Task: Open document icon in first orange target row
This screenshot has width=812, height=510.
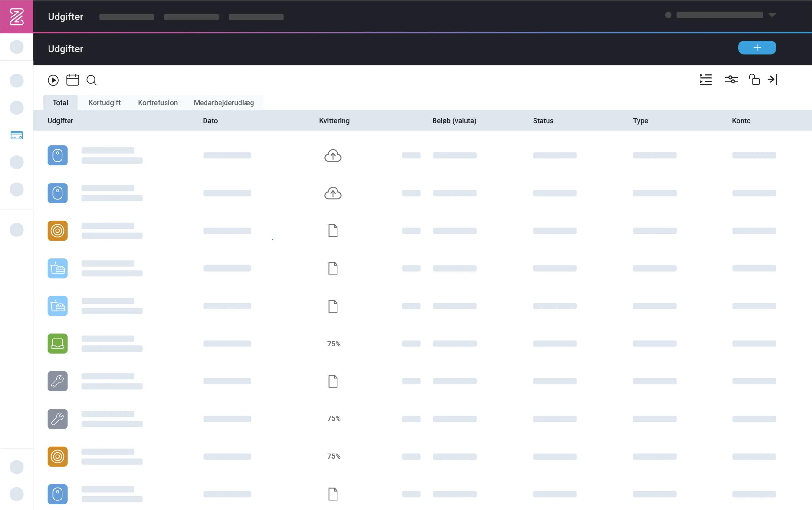Action: coord(333,231)
